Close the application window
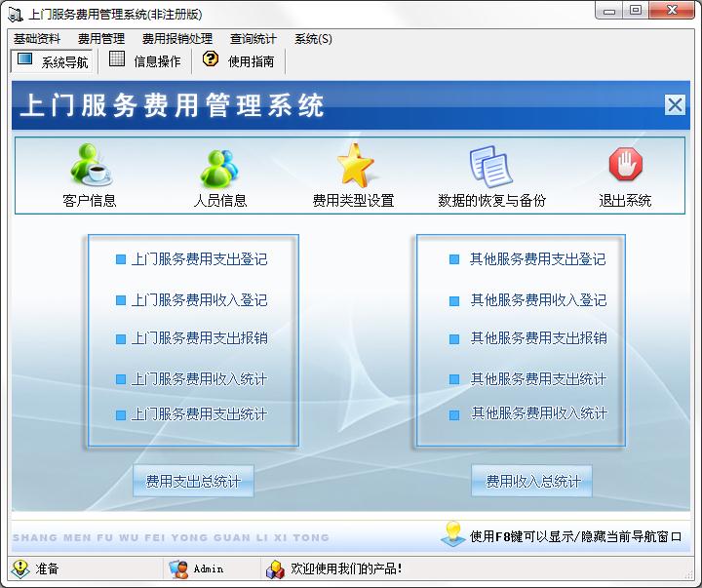This screenshot has width=702, height=588. 672,11
